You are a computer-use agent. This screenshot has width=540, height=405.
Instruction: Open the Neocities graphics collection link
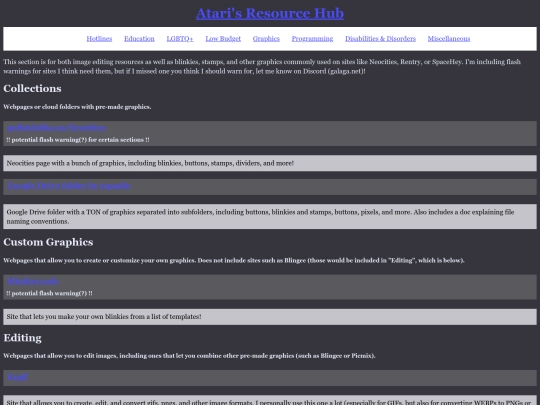pyautogui.click(x=56, y=127)
